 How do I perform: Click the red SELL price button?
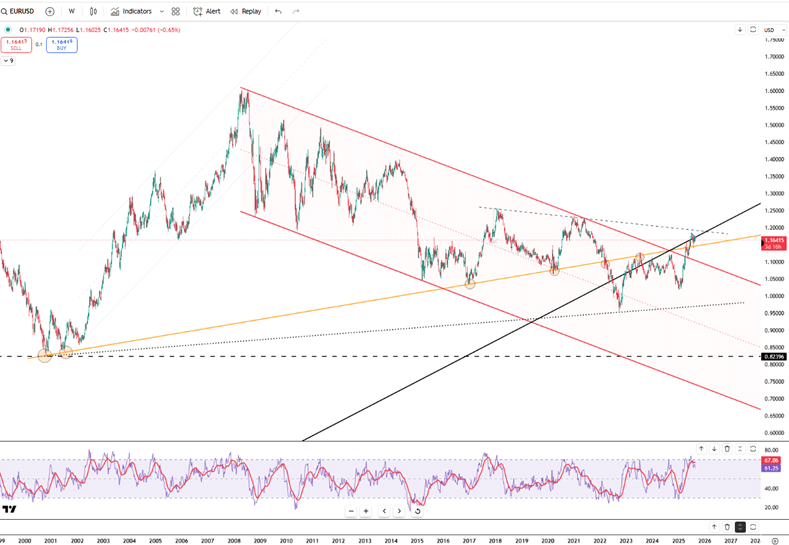point(16,44)
